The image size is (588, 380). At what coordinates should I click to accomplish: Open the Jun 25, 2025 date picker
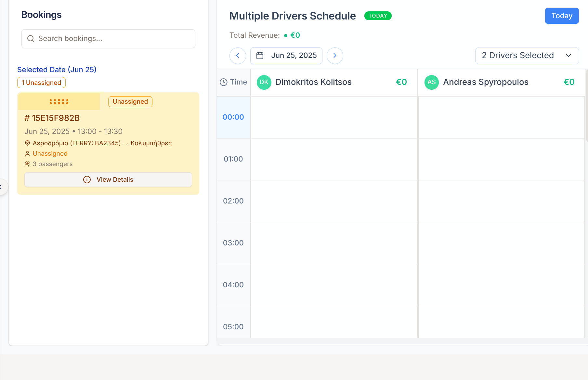pos(286,56)
